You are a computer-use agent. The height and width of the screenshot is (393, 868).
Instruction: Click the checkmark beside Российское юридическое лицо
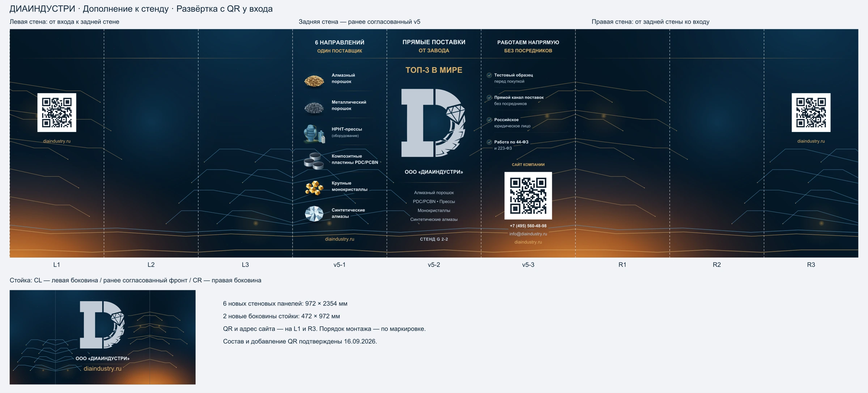tap(489, 120)
